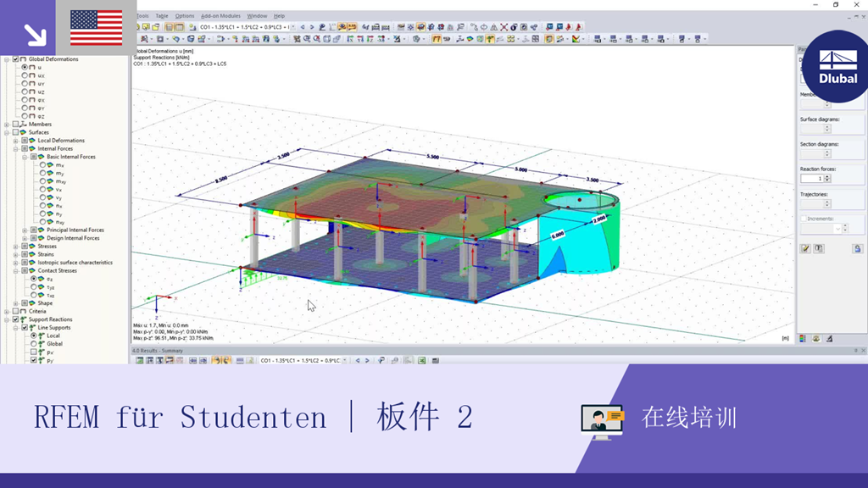Click the online training monitor icon
The image size is (868, 488).
[x=603, y=422]
